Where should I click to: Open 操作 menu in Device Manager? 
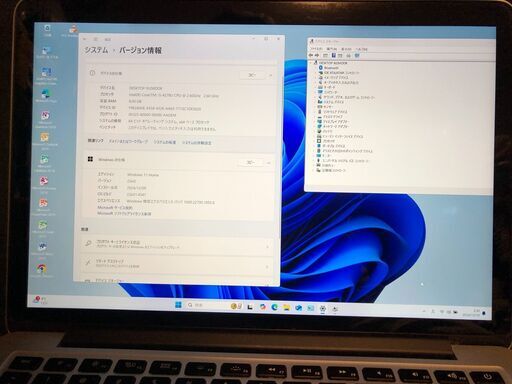(332, 49)
